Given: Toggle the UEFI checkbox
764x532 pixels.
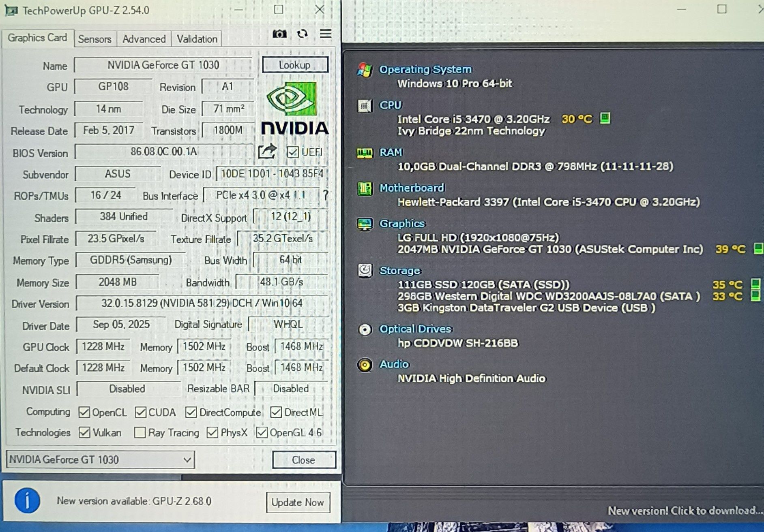Looking at the screenshot, I should (292, 152).
